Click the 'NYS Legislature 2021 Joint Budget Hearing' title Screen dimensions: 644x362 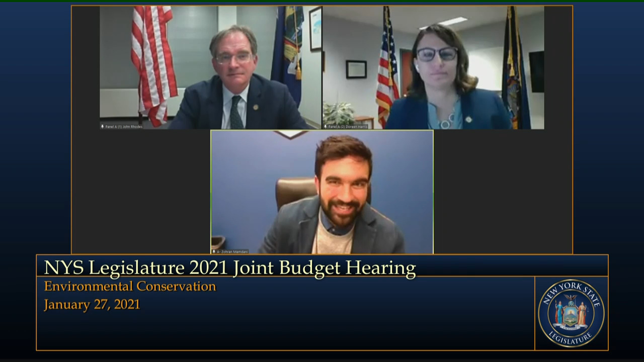(x=230, y=268)
